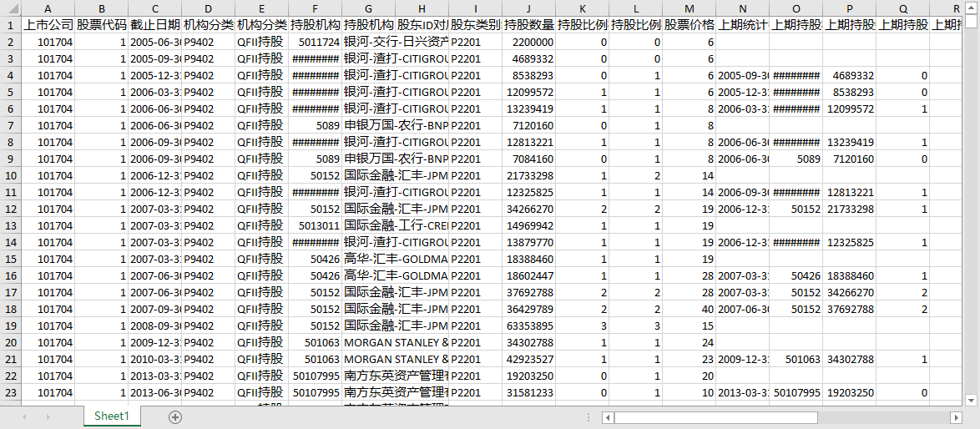Select column N header
Image resolution: width=980 pixels, height=429 pixels.
coord(742,8)
